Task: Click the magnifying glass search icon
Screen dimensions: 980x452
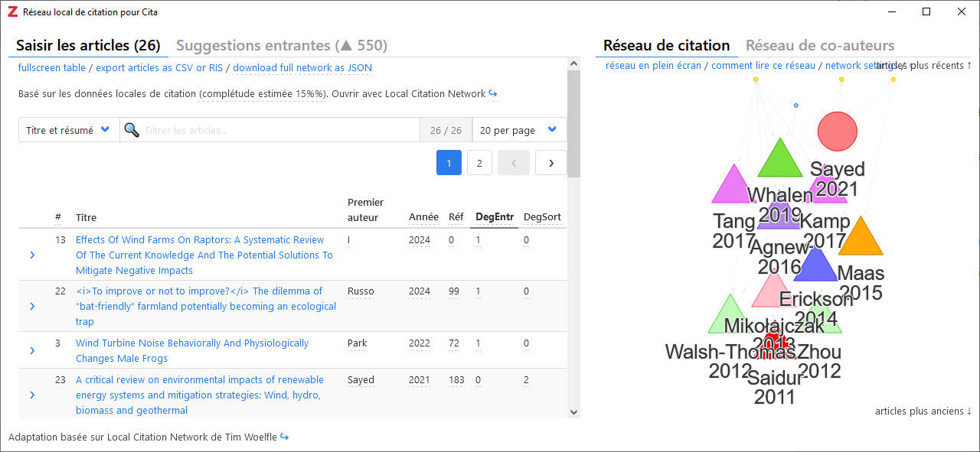Action: coord(132,130)
